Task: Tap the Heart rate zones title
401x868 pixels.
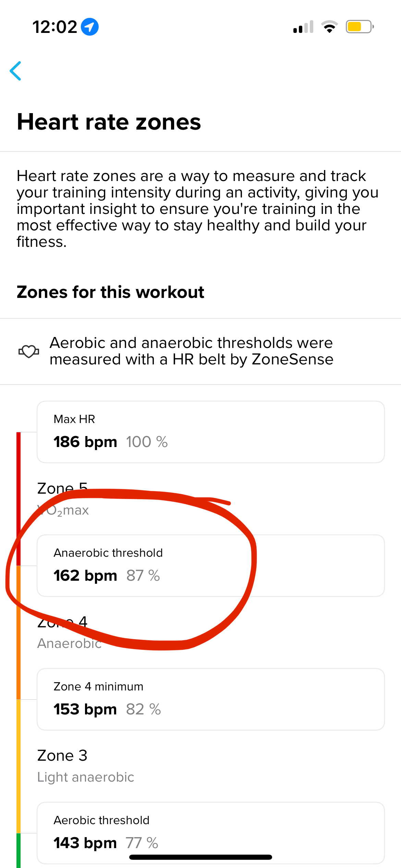Action: pos(109,122)
